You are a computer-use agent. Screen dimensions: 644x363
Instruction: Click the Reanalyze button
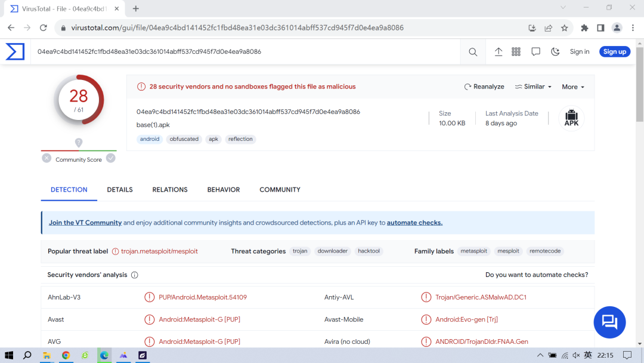484,87
